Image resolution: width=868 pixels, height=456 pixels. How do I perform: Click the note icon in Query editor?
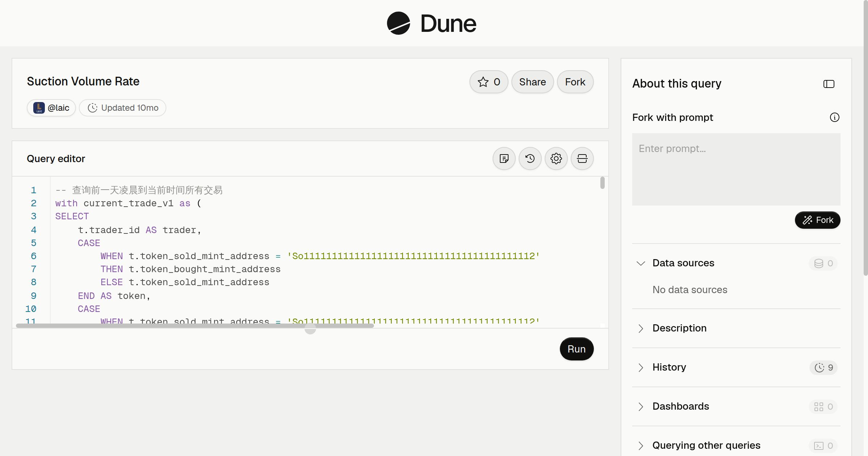[504, 159]
